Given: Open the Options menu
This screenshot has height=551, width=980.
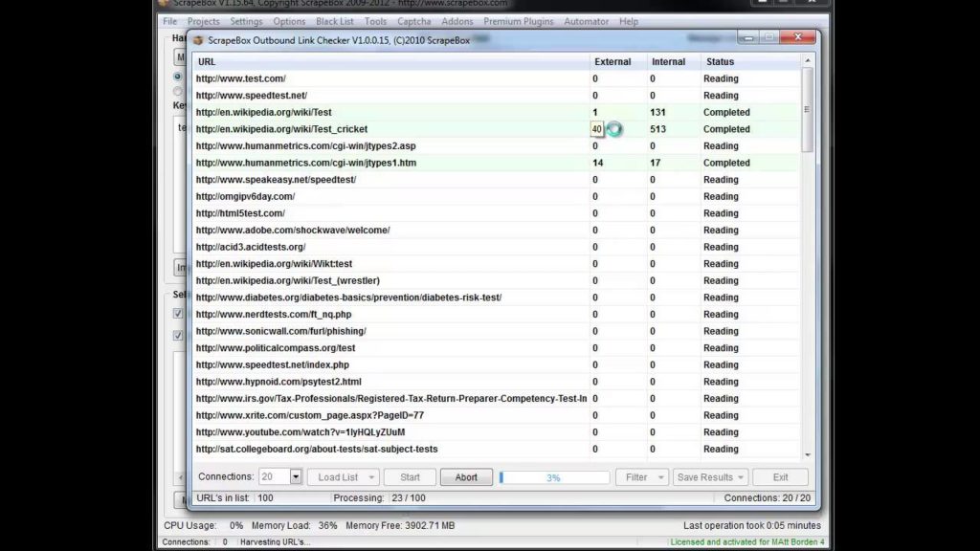Looking at the screenshot, I should [x=289, y=21].
